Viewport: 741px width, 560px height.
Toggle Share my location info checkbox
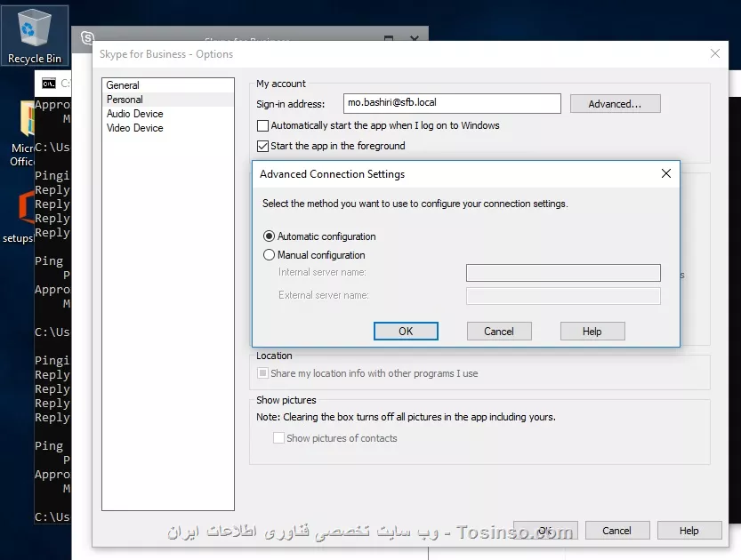click(262, 373)
